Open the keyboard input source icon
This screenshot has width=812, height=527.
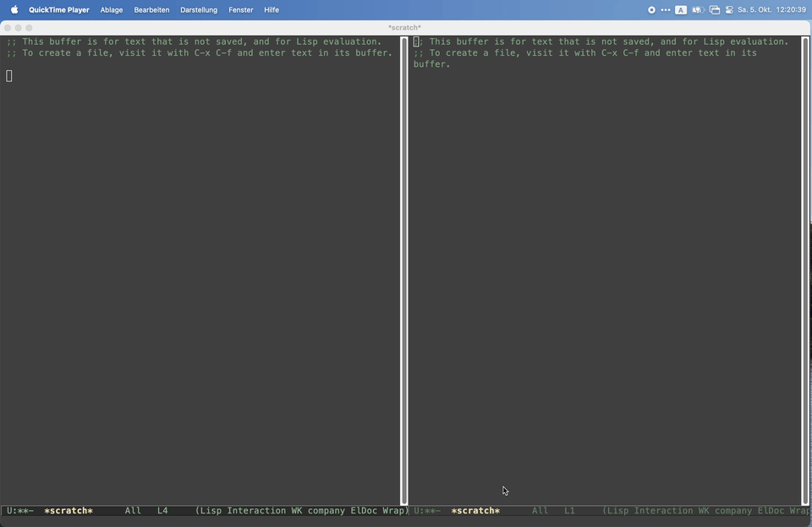[x=681, y=10]
